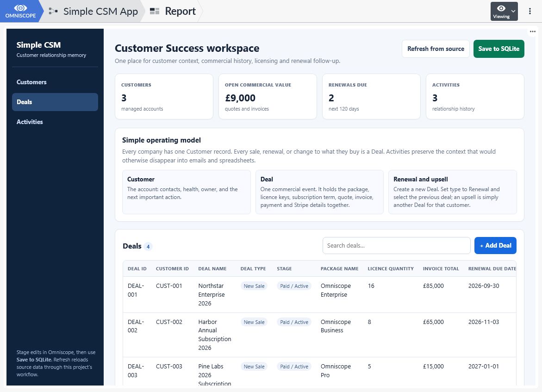Click Harbor Annual Subscription 2026 deal name
Screen dimensions: 542x392
[x=215, y=335]
